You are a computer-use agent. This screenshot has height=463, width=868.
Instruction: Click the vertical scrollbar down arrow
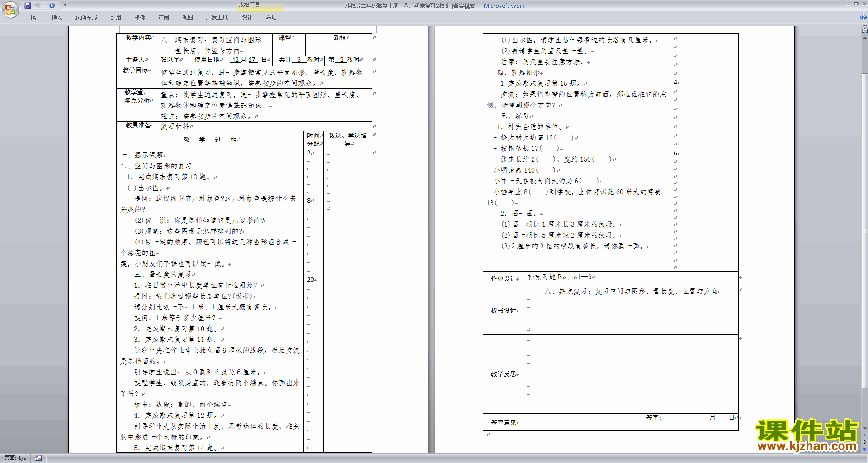tap(865, 428)
